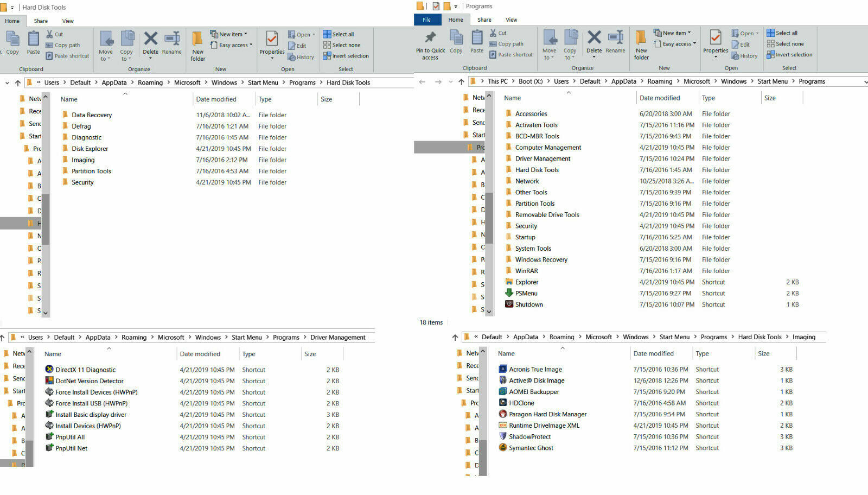Open the File tab in the Programs window
This screenshot has height=495, width=868.
coord(427,20)
